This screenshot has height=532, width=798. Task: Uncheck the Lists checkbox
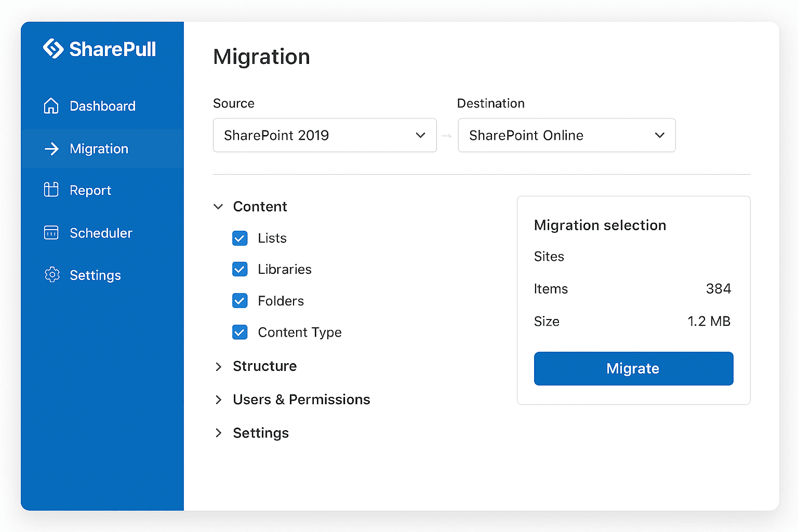pos(240,238)
